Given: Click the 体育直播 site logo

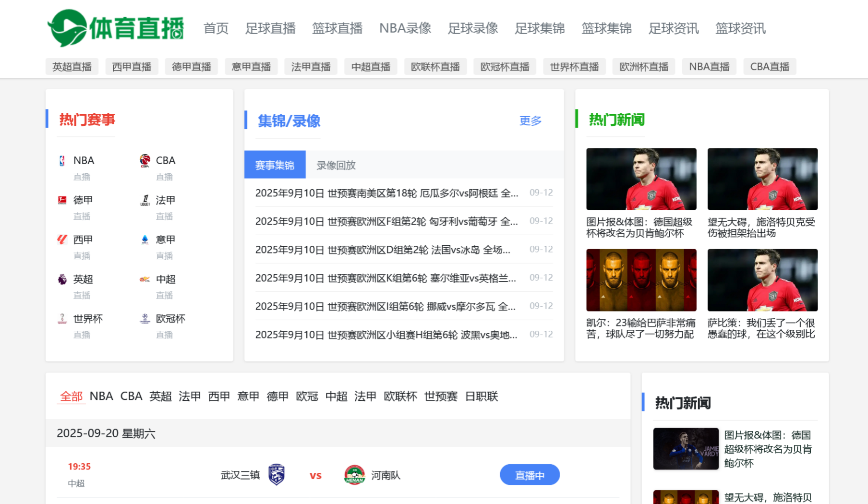Looking at the screenshot, I should click(116, 28).
